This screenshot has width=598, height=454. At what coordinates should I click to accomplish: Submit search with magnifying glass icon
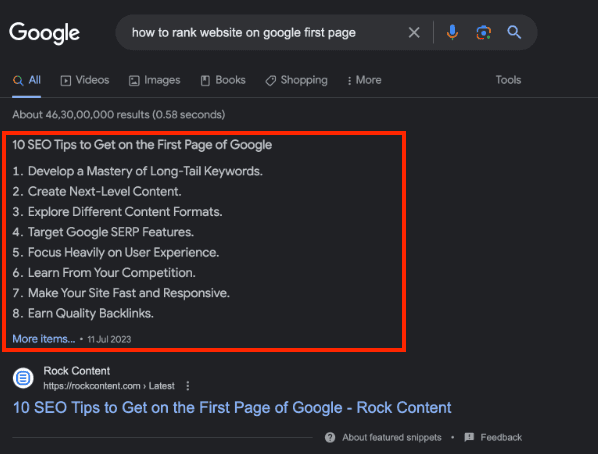coord(514,32)
